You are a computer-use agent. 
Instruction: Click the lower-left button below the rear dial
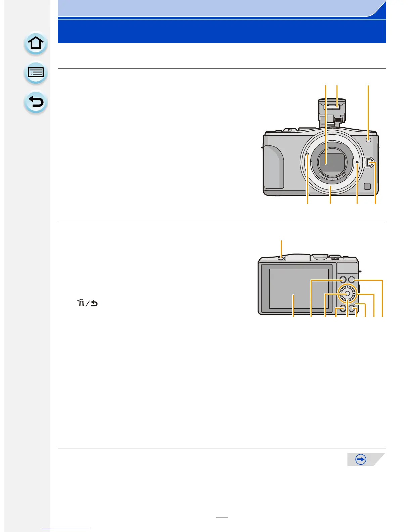[341, 309]
